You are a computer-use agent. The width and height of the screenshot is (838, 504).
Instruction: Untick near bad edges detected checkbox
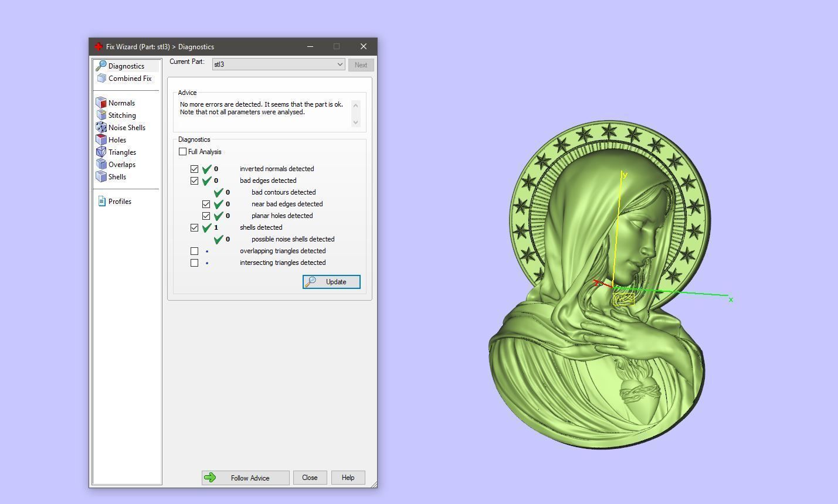click(x=206, y=204)
